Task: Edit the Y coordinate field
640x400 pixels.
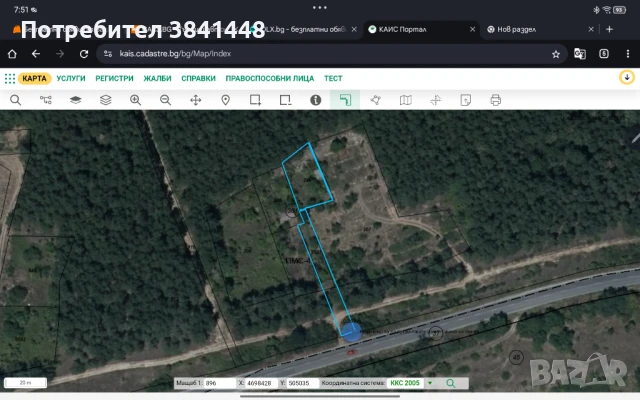Action: click(x=302, y=383)
